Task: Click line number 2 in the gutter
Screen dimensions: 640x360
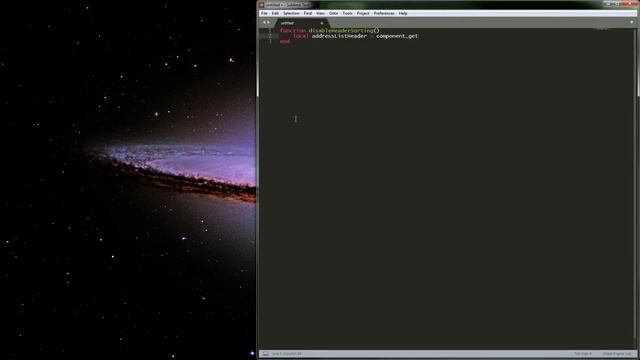Action: click(x=270, y=36)
